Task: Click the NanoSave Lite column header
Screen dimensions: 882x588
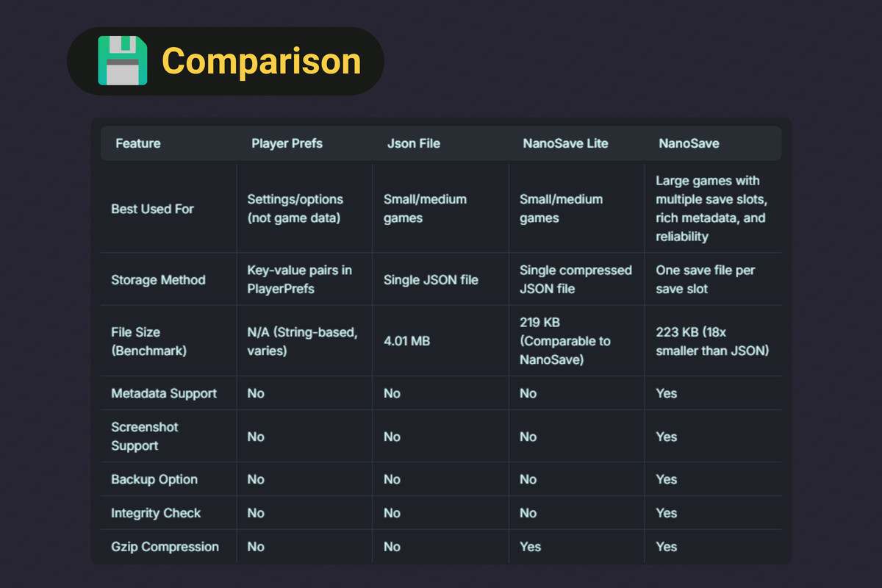Action: click(565, 143)
